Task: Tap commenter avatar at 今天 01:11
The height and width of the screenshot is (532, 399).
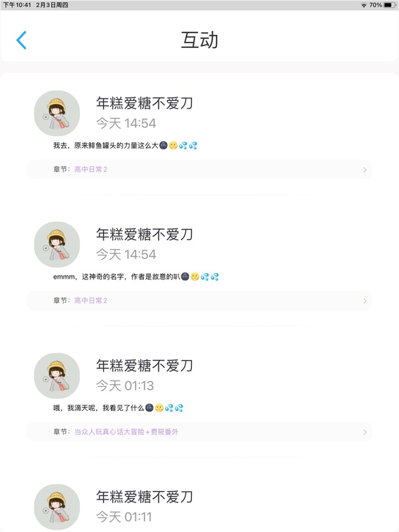Action: (57, 506)
